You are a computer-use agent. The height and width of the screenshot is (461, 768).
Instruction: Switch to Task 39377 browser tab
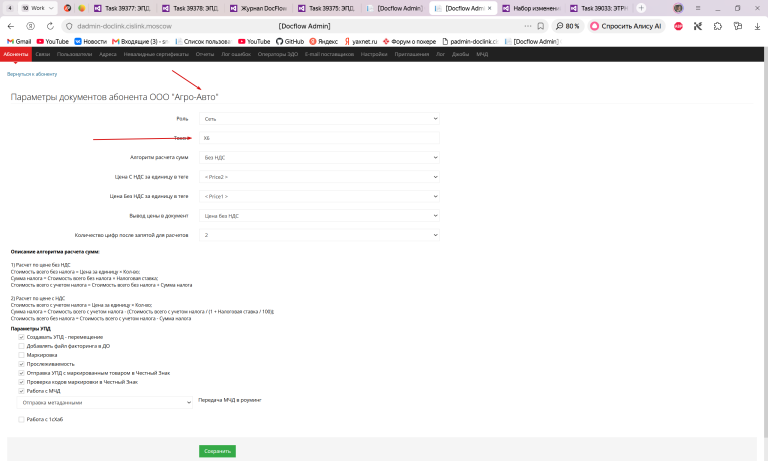click(x=122, y=8)
